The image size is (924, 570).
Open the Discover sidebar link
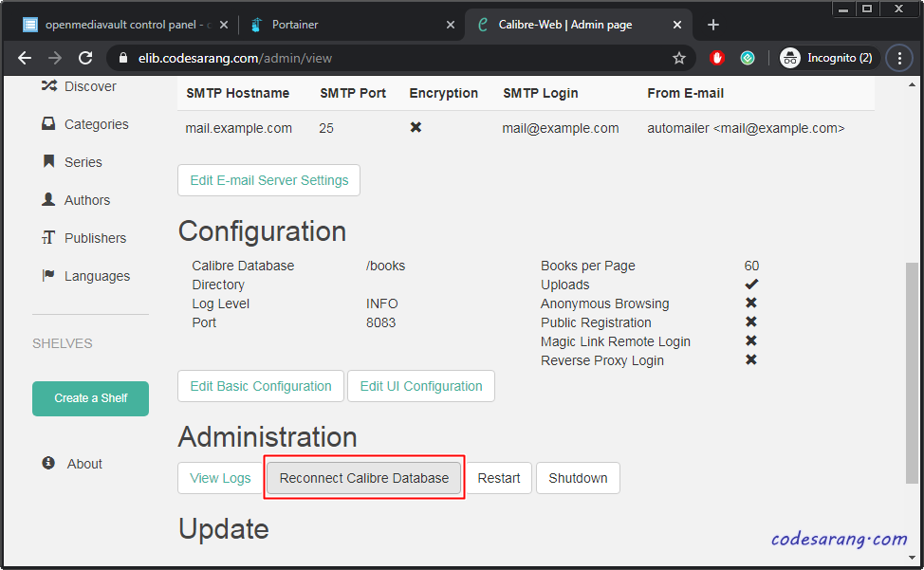90,86
